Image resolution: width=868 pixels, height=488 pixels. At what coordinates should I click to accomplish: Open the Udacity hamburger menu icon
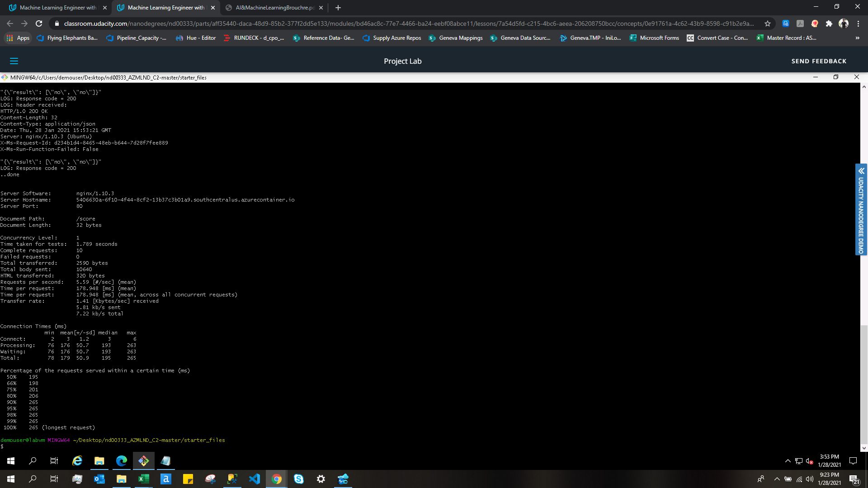click(x=14, y=61)
